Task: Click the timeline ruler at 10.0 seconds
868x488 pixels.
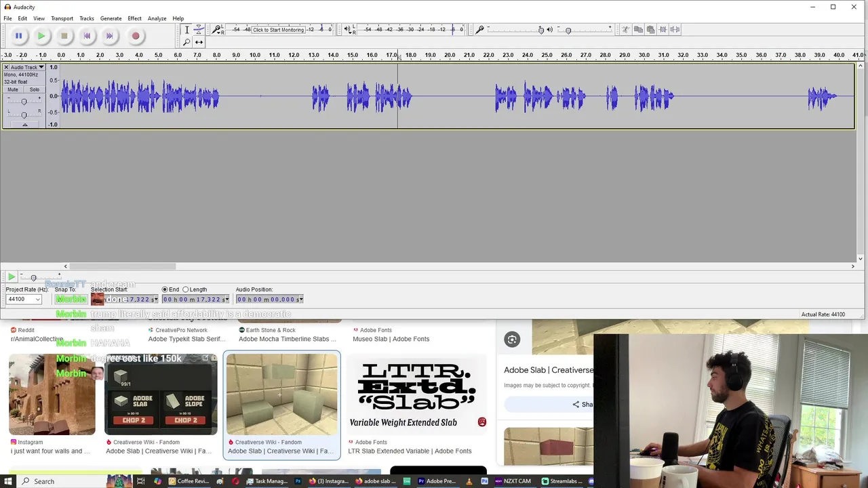Action: pos(255,55)
